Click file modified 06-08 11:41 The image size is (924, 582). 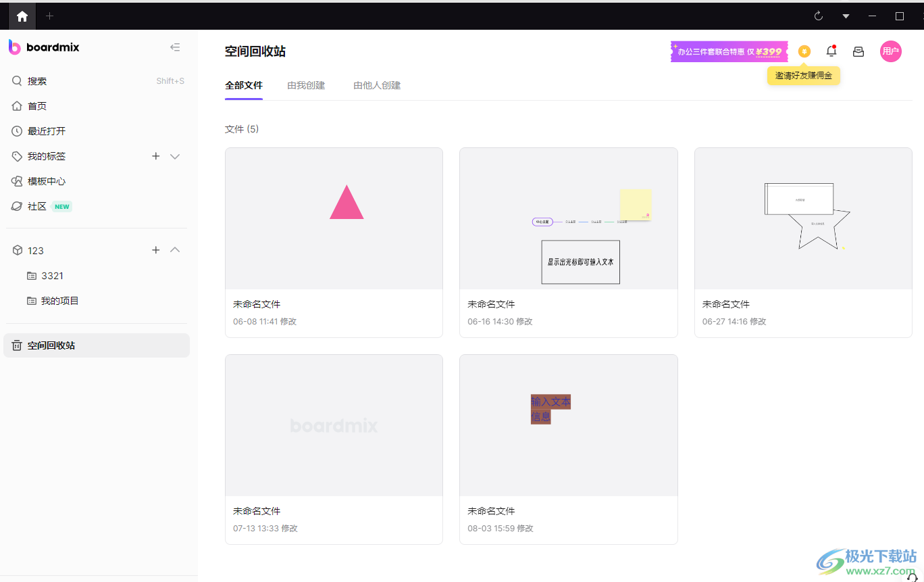265,322
